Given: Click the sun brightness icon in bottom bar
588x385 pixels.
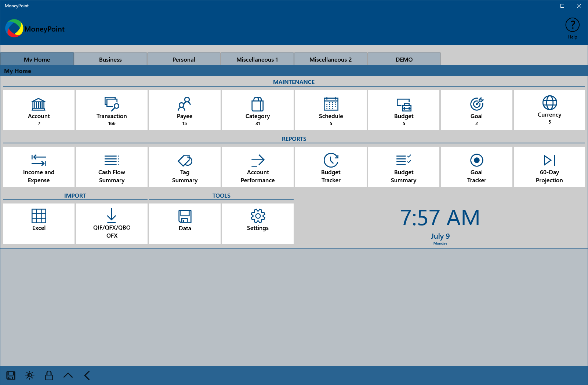Looking at the screenshot, I should coord(30,375).
